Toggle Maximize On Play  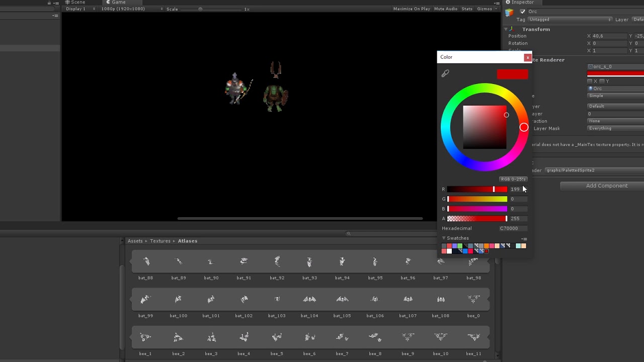[x=412, y=9]
